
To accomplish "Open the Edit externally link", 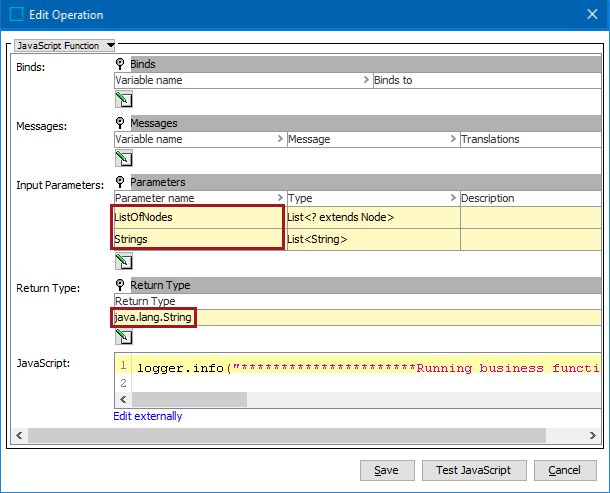I will tap(148, 416).
